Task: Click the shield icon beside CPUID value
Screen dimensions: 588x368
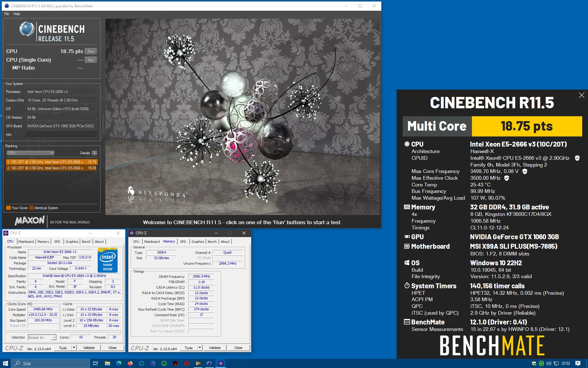Action: (x=577, y=158)
